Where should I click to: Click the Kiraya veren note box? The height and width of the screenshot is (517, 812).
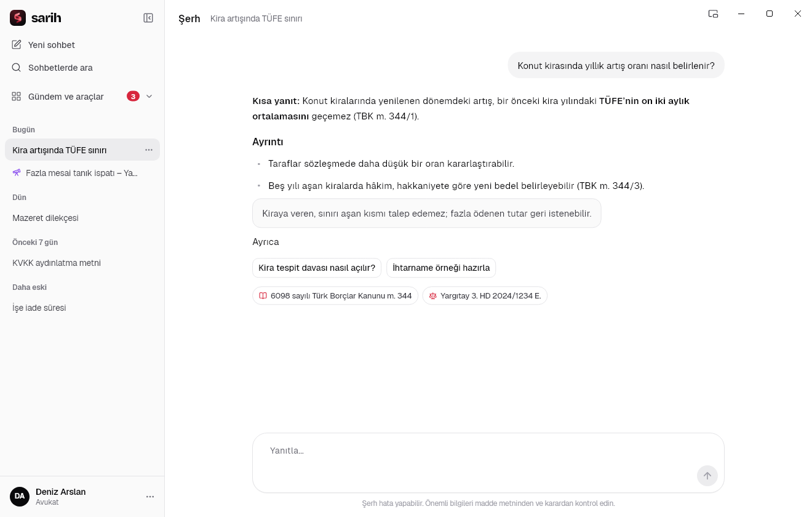tap(426, 214)
